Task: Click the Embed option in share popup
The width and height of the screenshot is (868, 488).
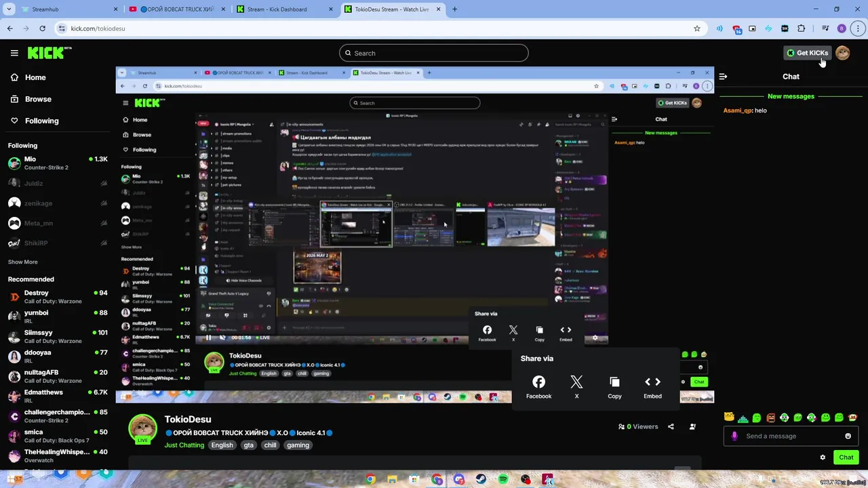Action: pos(652,388)
